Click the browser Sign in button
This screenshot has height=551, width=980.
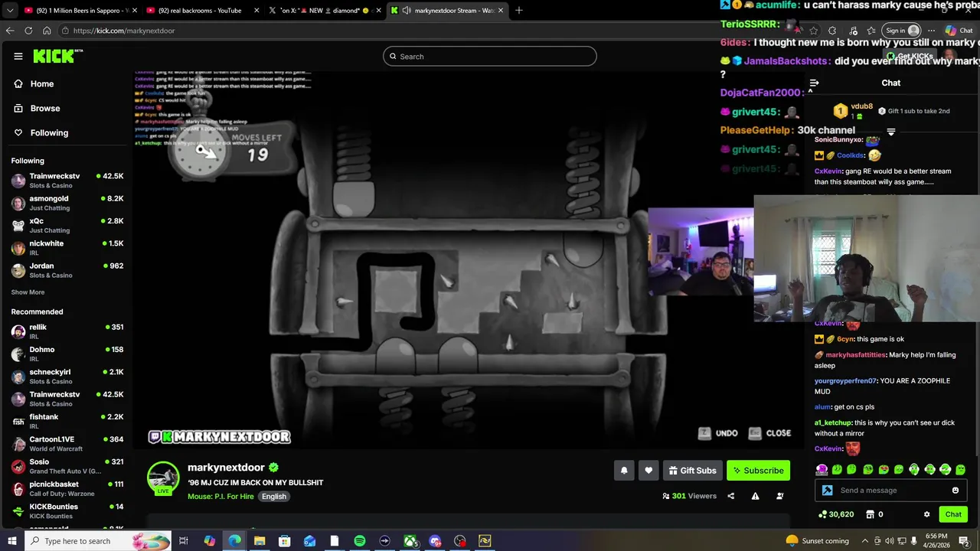click(902, 31)
